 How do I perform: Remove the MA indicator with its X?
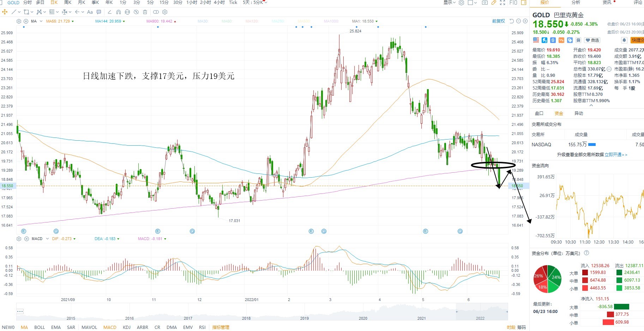[x=26, y=21]
